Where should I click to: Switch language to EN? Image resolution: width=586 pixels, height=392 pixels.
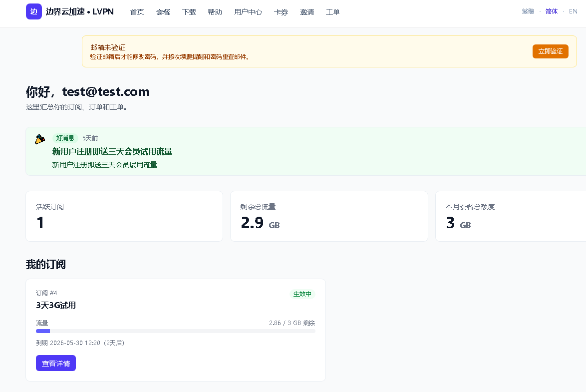coord(573,11)
